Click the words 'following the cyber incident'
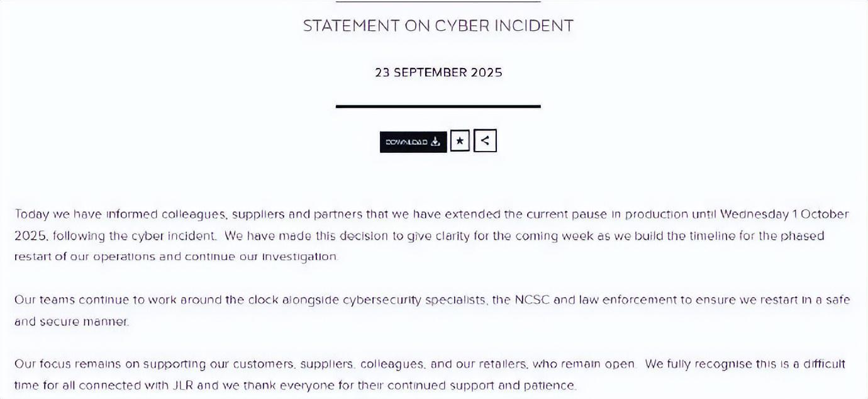 coord(136,236)
